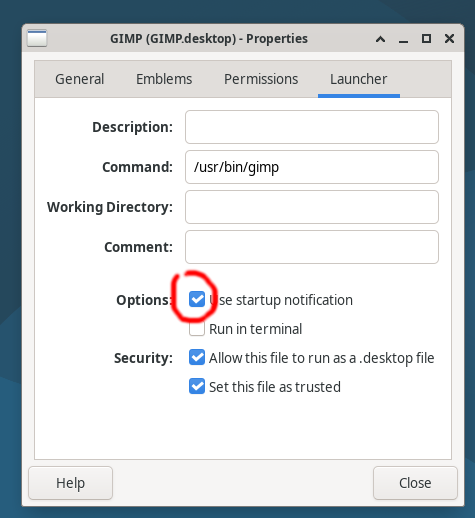The image size is (475, 518).
Task: Minimize the Properties window
Action: 403,39
